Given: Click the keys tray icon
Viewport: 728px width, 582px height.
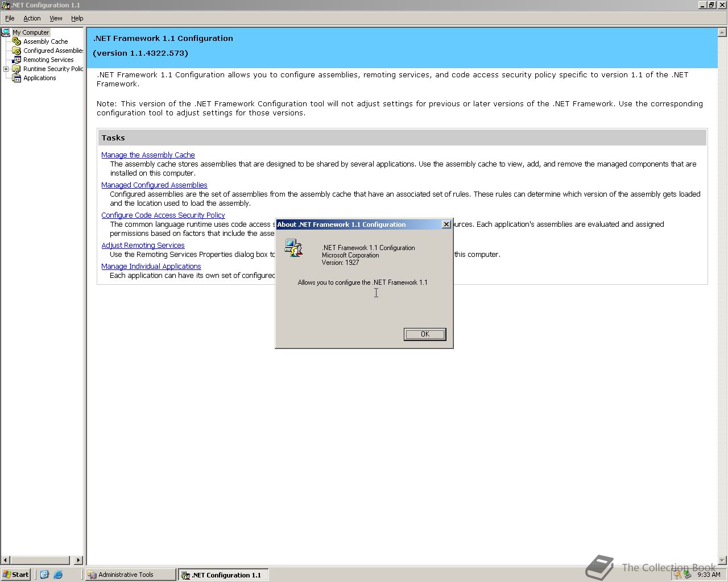Looking at the screenshot, I should (x=677, y=575).
